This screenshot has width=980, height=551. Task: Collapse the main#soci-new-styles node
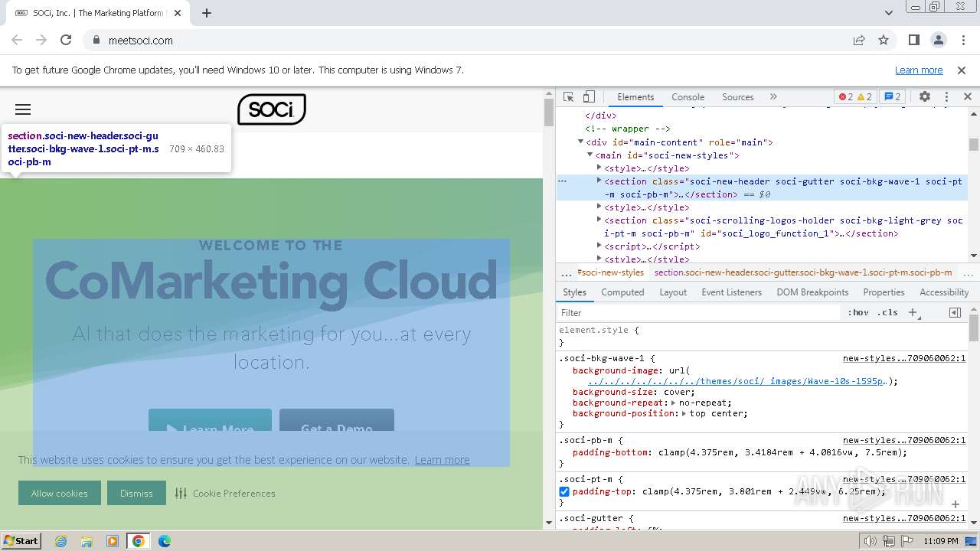(x=590, y=155)
